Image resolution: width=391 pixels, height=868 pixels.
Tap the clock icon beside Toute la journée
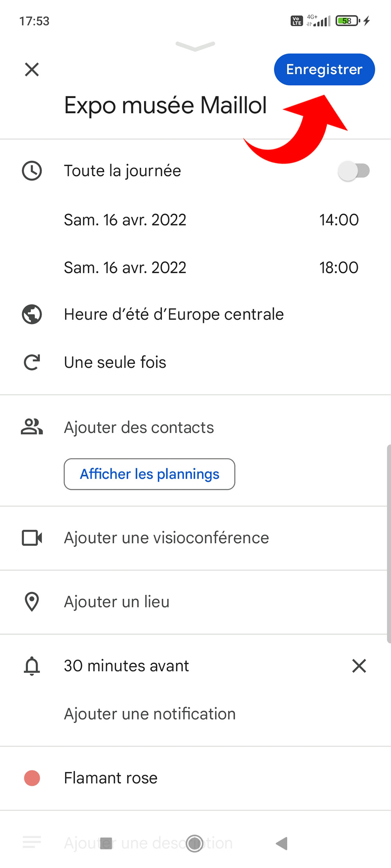click(x=32, y=171)
